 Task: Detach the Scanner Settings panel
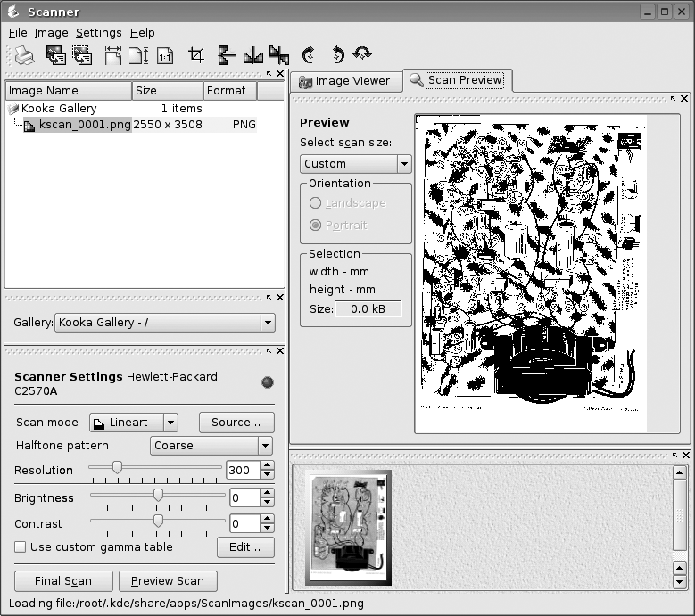269,350
